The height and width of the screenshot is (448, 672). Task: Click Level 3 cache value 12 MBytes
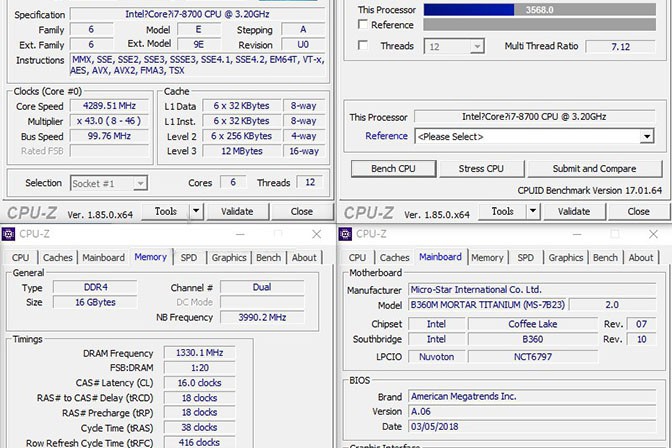click(x=242, y=151)
